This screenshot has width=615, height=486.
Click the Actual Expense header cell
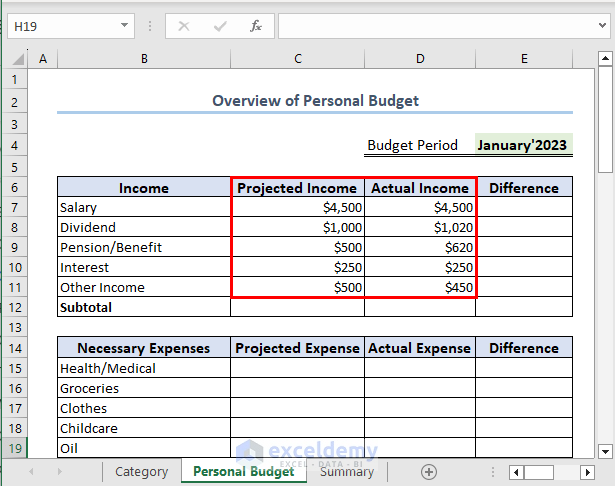click(x=420, y=348)
